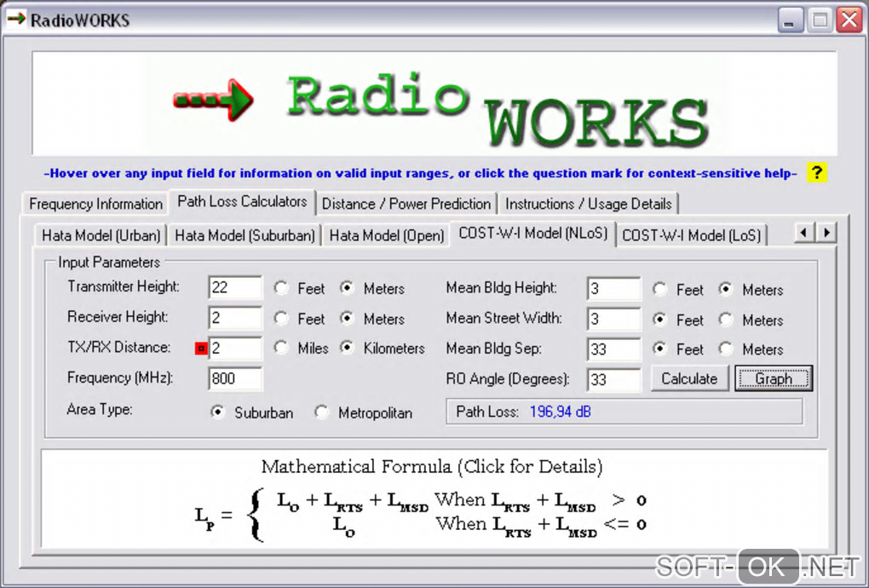Click the Transmitter Height input field
This screenshot has width=869, height=588.
[235, 287]
